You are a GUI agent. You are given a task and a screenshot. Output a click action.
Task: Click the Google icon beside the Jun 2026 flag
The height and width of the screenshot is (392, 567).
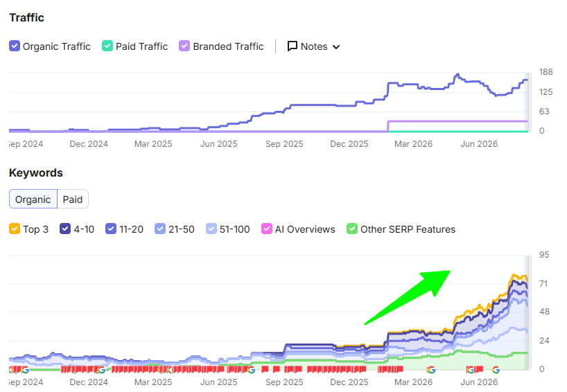point(471,370)
